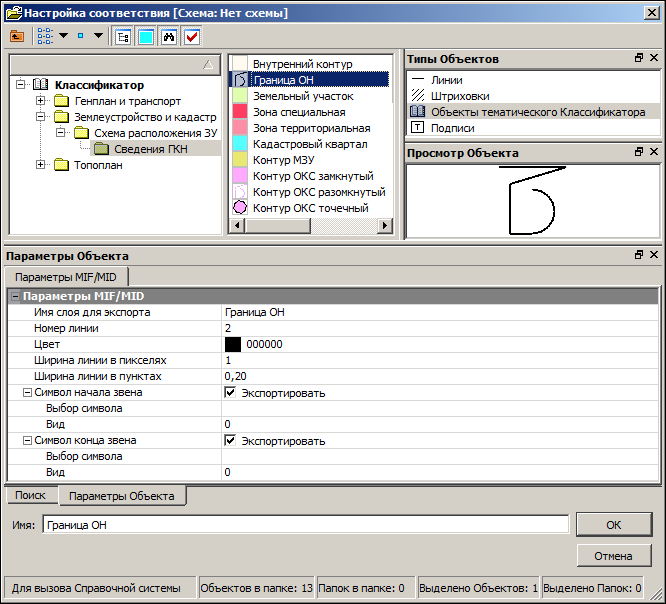Click the Граница ОН object icon

(240, 79)
